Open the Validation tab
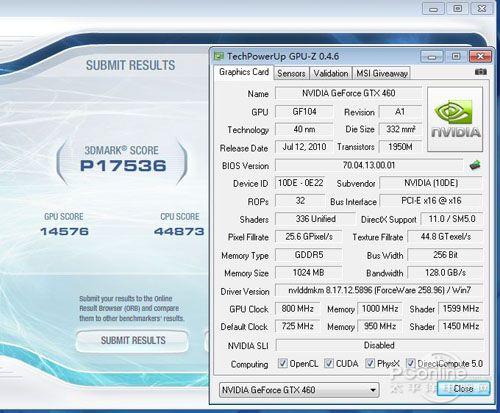 [x=331, y=73]
